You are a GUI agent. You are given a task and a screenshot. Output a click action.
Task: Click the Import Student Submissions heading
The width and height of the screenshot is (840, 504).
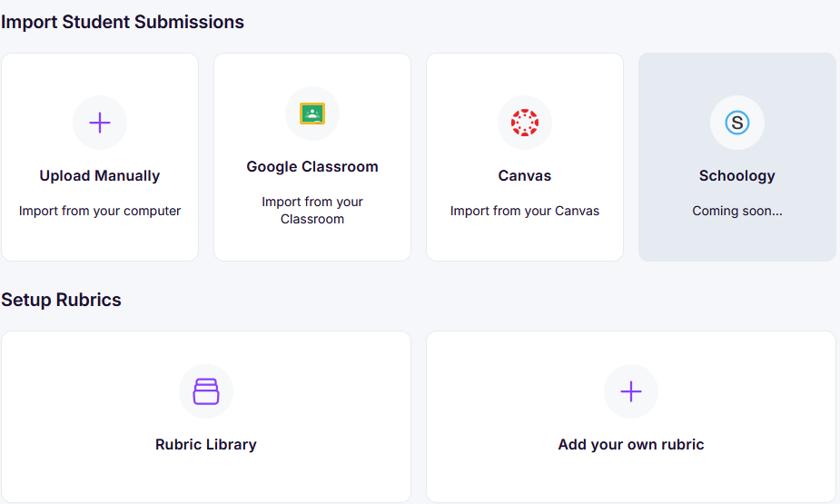click(x=123, y=22)
